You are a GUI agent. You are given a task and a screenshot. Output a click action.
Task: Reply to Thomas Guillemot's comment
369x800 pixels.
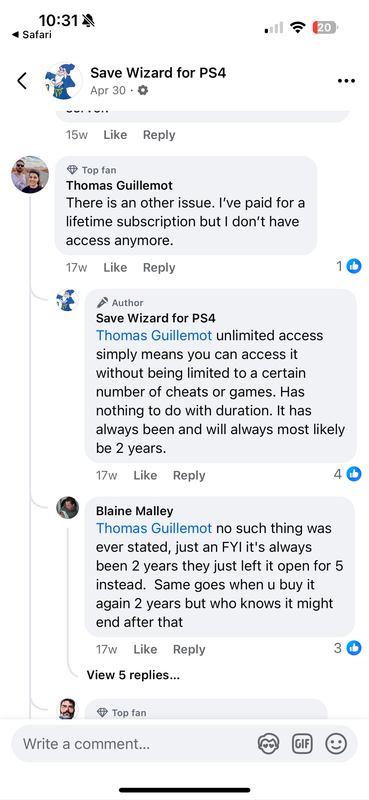click(x=159, y=267)
